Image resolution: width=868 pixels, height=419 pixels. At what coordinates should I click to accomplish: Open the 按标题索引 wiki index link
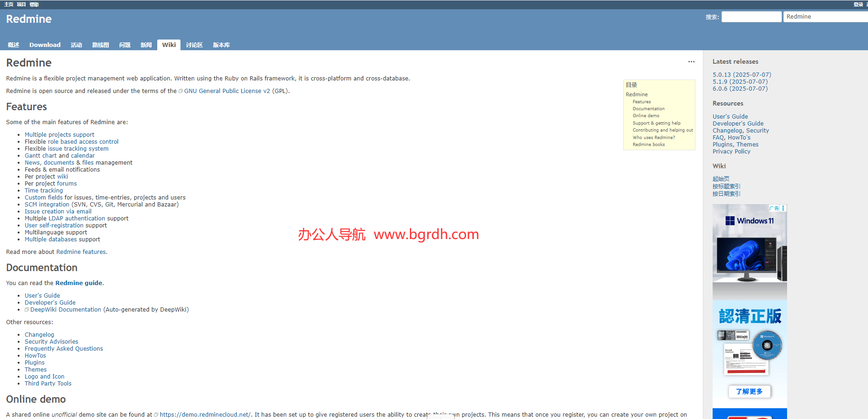tap(726, 186)
